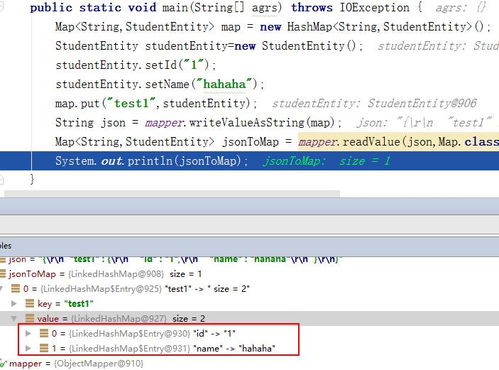The height and width of the screenshot is (370, 499).
Task: Click the entry 0 field icon
Action: (x=15, y=289)
